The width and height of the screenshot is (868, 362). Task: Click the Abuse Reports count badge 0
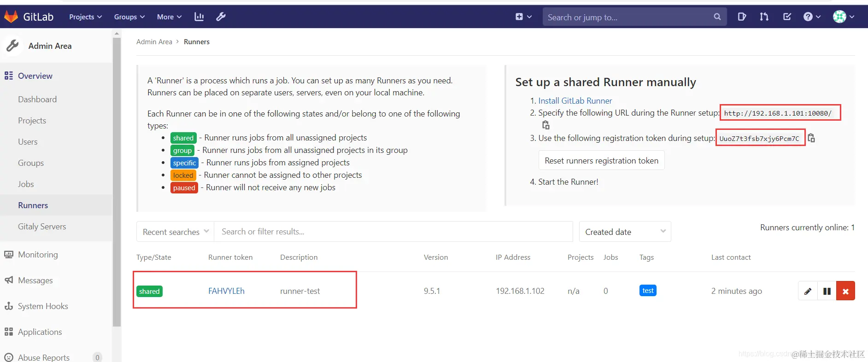(97, 357)
